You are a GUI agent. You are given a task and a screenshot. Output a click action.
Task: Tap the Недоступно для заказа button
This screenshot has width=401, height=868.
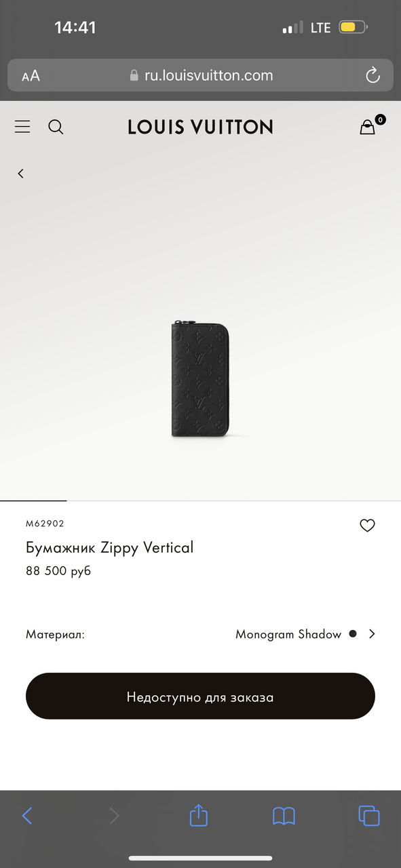[200, 696]
